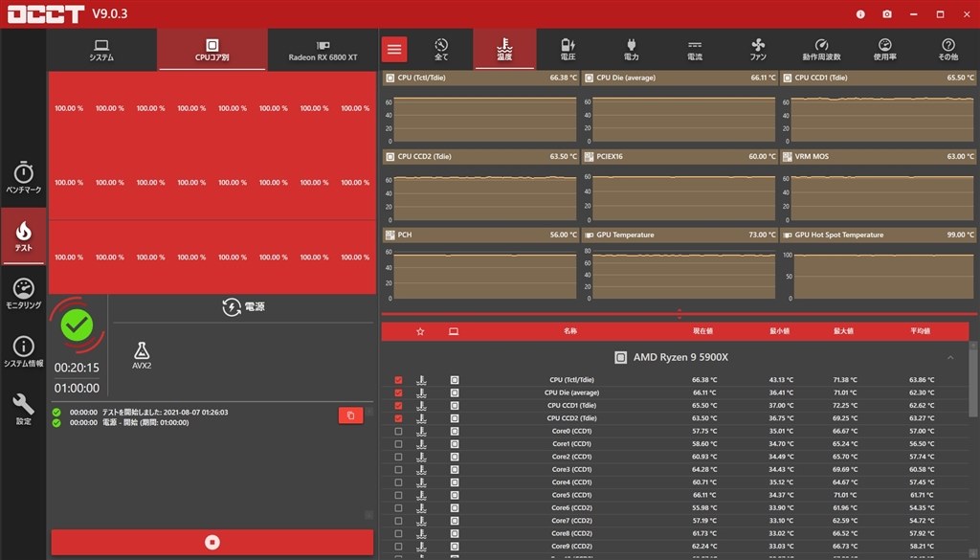
Task: Select the 使用率 (usage) sensor tab
Action: (884, 50)
